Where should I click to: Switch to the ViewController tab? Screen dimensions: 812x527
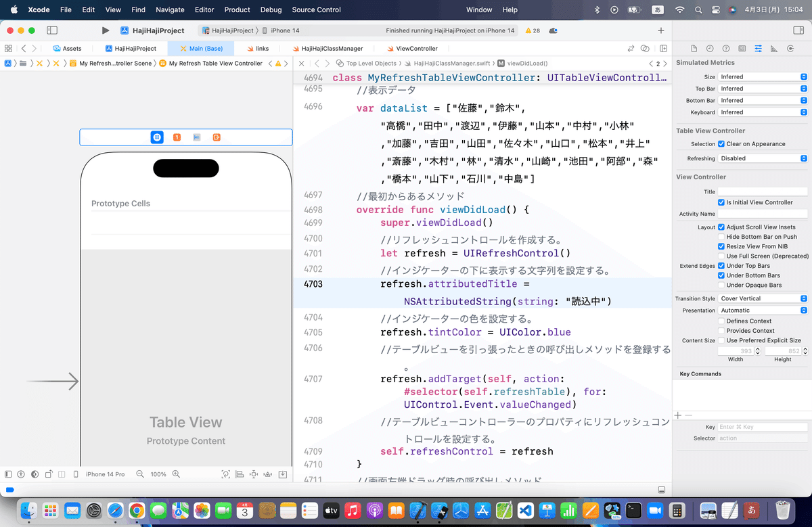click(x=412, y=49)
